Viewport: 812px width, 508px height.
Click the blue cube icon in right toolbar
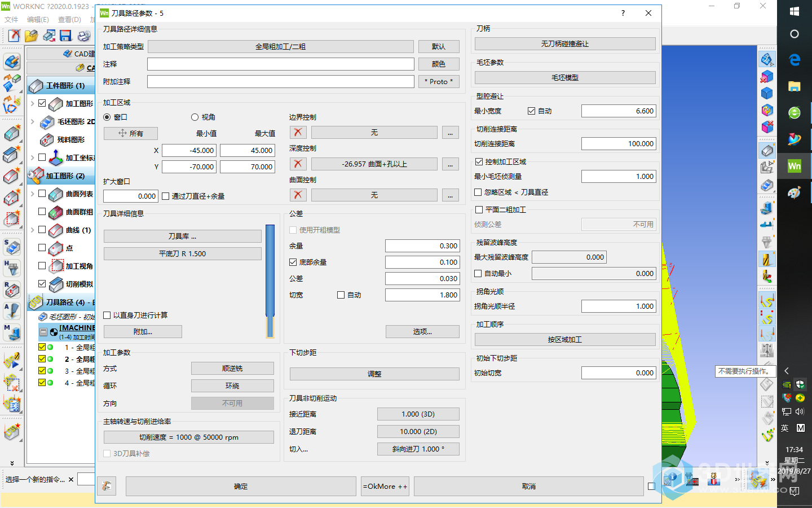tap(767, 94)
